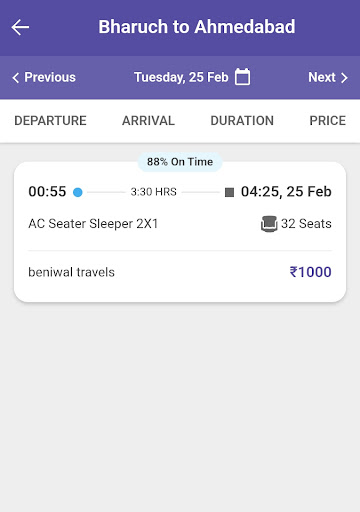Tap the 3:30 HRS duration label
The height and width of the screenshot is (512, 360).
[x=153, y=192]
